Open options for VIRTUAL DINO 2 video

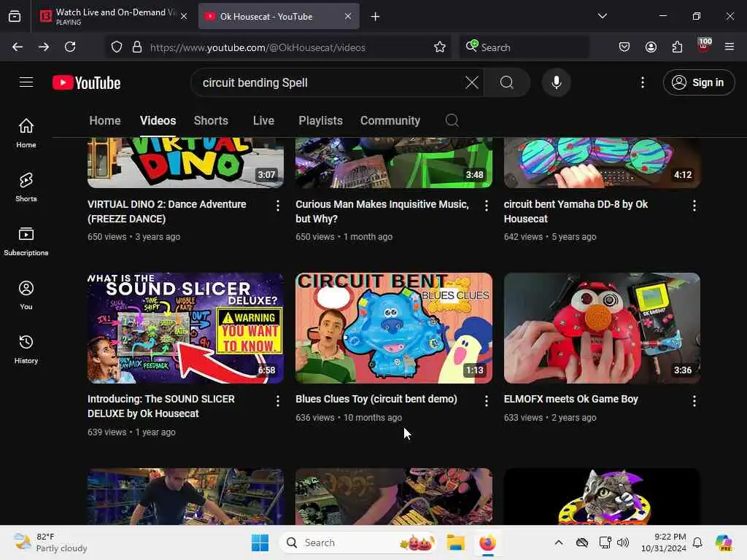pos(278,206)
